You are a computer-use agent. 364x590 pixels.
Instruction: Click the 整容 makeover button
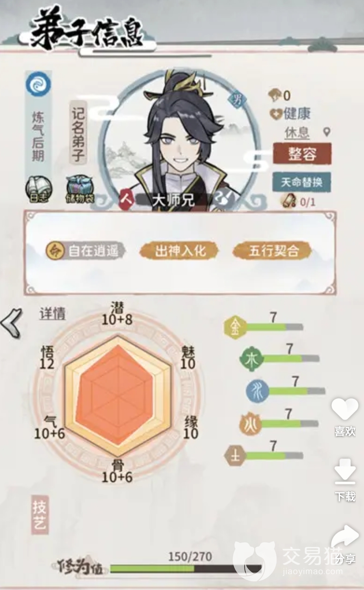(302, 154)
